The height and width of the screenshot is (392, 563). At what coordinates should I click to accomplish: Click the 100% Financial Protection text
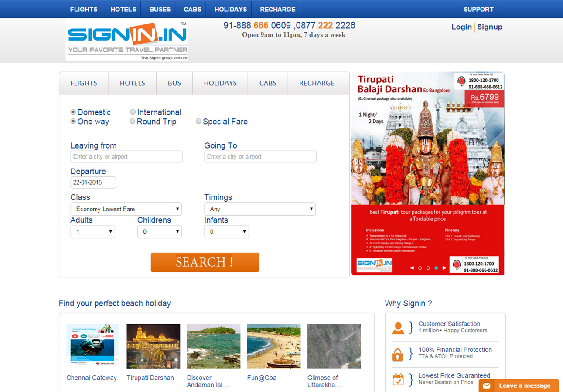[455, 350]
